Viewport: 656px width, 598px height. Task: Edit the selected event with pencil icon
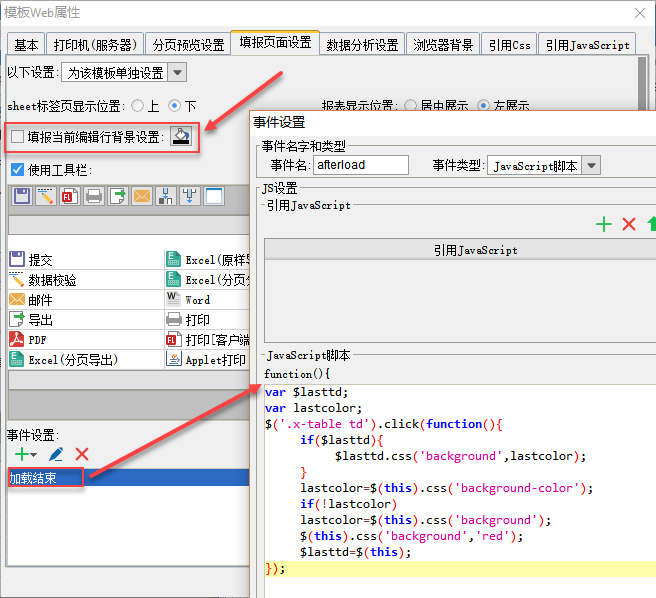(x=56, y=454)
